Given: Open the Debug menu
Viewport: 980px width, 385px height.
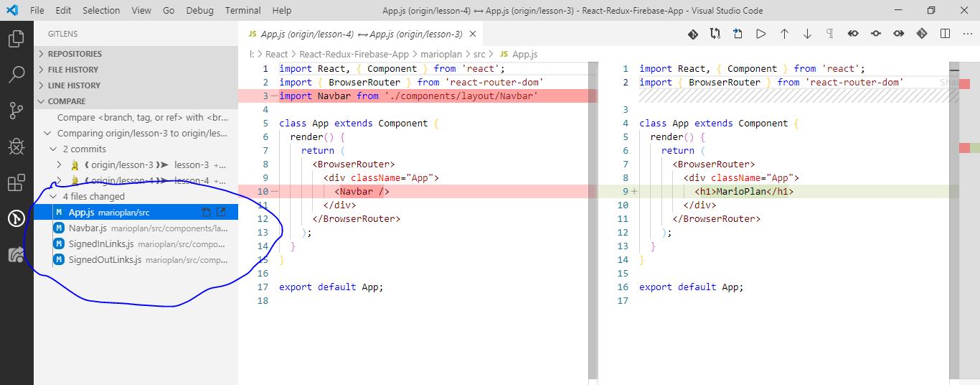Looking at the screenshot, I should coord(199,10).
